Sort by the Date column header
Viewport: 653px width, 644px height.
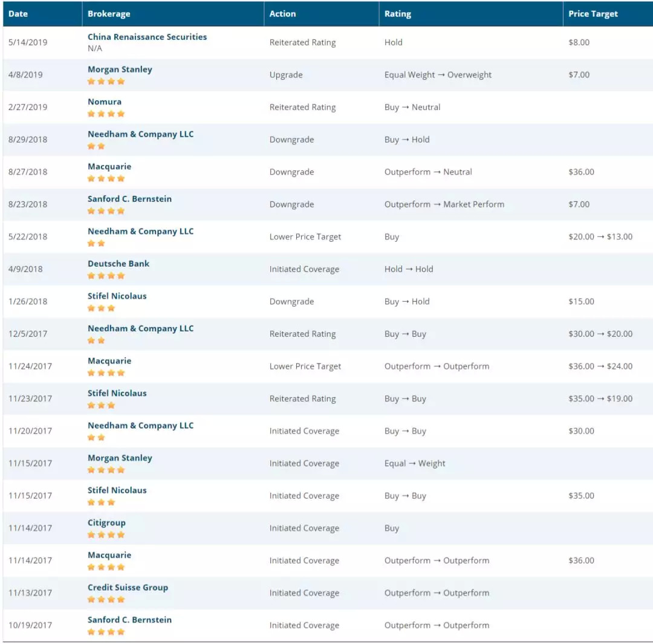pyautogui.click(x=18, y=14)
